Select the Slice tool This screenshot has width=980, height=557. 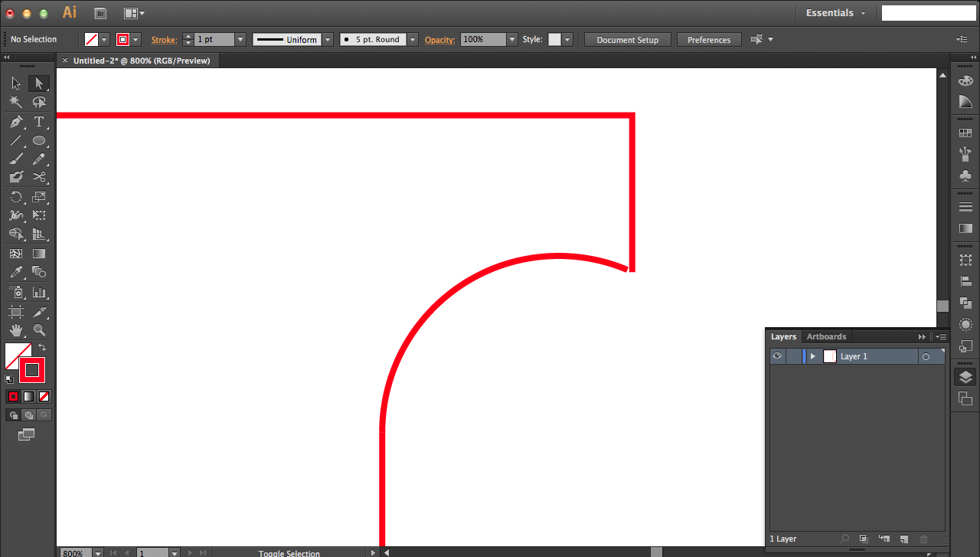(39, 312)
